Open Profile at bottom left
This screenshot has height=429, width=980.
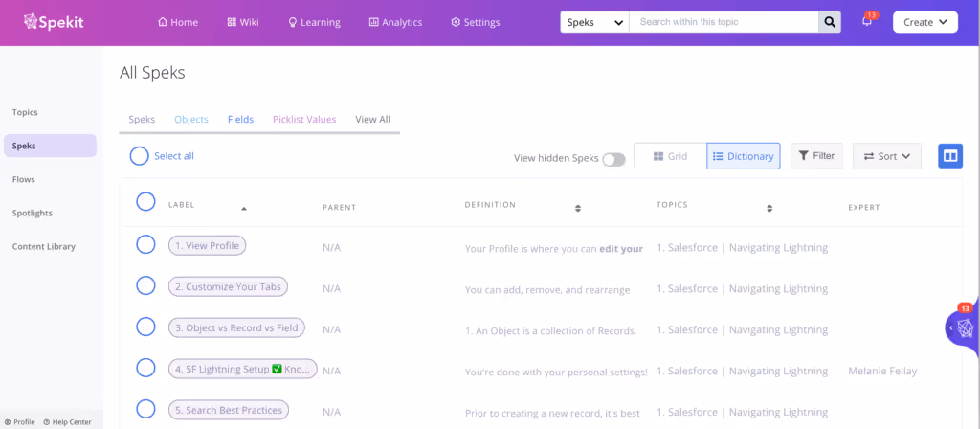tap(20, 422)
